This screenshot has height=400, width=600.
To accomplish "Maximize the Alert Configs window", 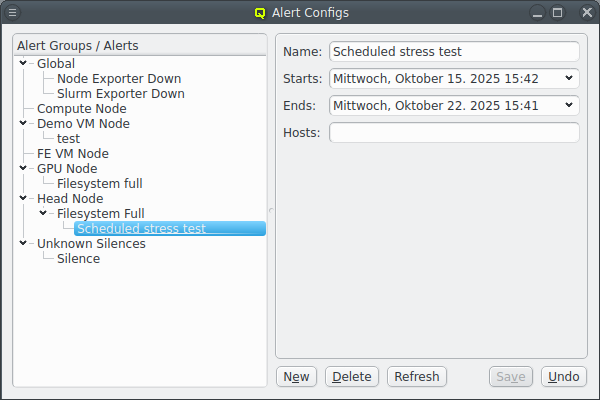I will 558,13.
